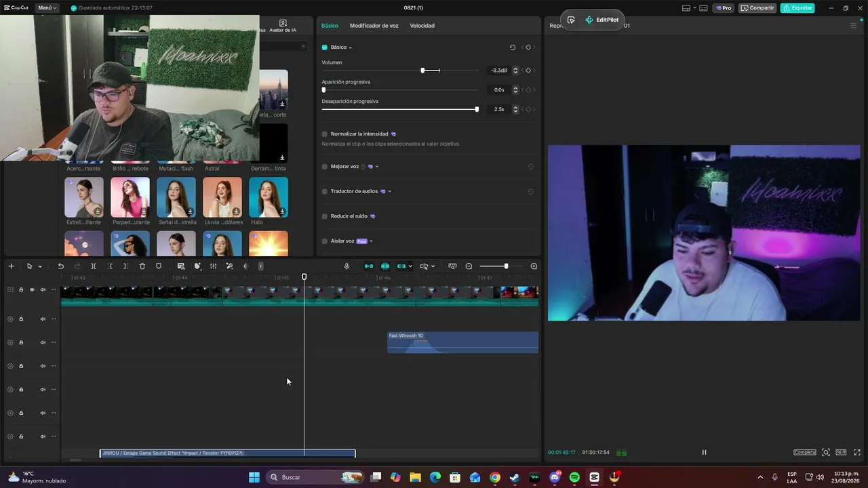Click the trim left of playhead icon
The image size is (868, 488).
tap(110, 266)
